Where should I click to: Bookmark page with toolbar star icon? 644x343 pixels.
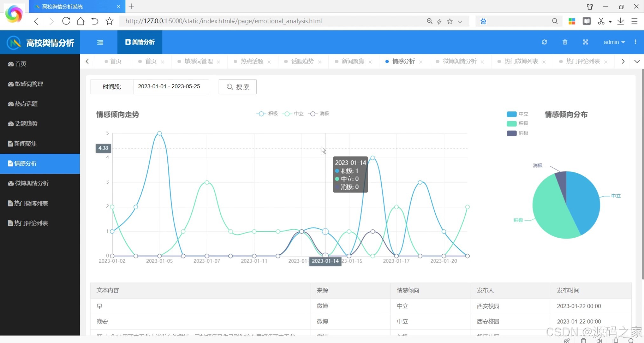110,21
